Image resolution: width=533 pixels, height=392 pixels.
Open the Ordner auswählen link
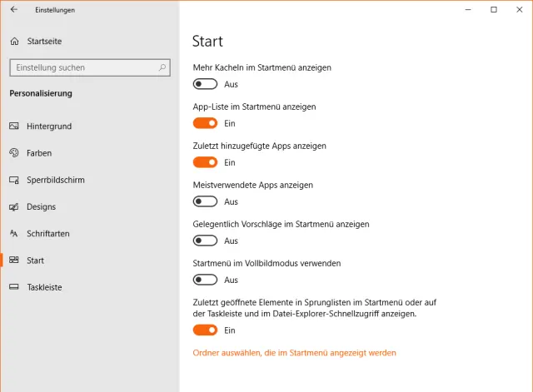pos(294,353)
